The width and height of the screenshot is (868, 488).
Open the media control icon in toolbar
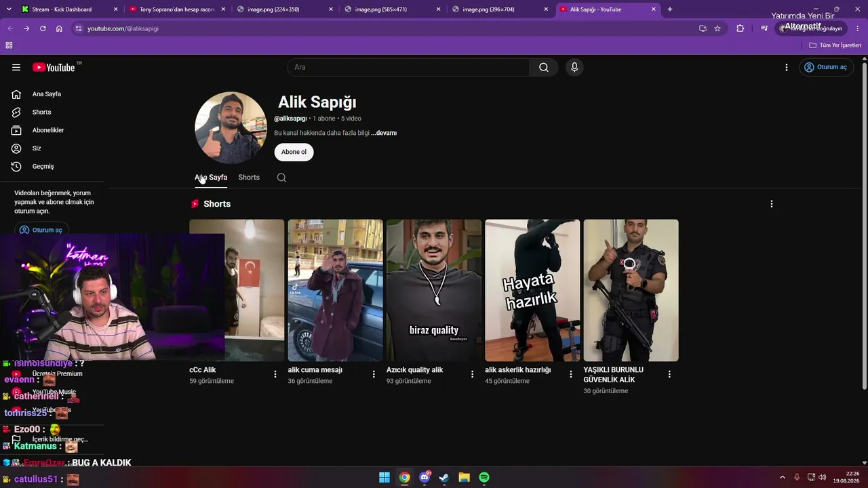point(764,28)
